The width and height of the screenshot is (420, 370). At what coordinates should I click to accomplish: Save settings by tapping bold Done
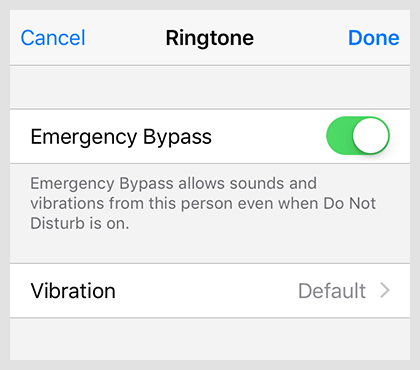click(x=374, y=38)
